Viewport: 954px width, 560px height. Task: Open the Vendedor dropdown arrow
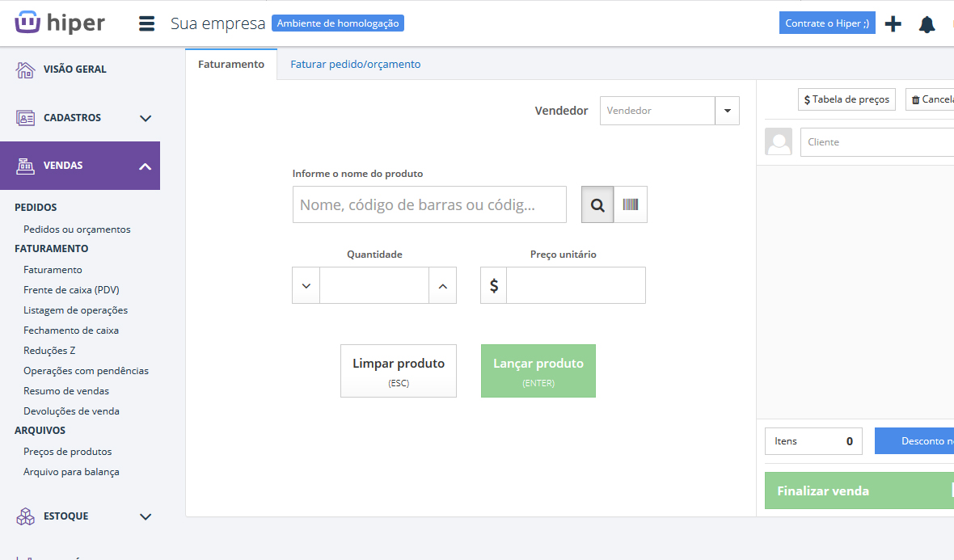[727, 111]
